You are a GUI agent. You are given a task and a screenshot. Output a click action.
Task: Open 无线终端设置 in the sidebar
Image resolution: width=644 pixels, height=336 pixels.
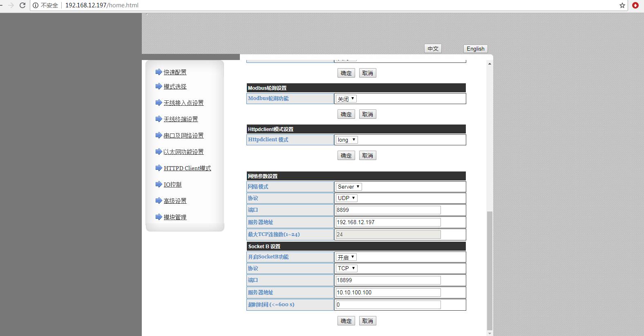(x=181, y=119)
